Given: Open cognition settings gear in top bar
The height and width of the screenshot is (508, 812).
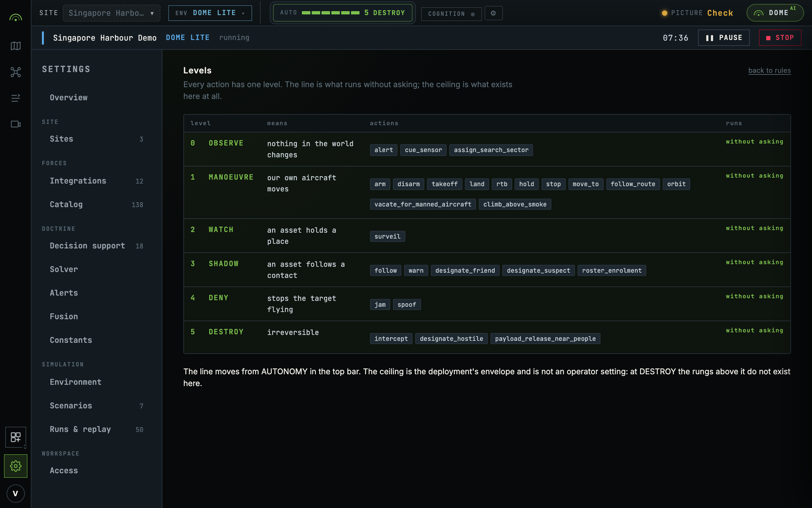Looking at the screenshot, I should [x=493, y=13].
